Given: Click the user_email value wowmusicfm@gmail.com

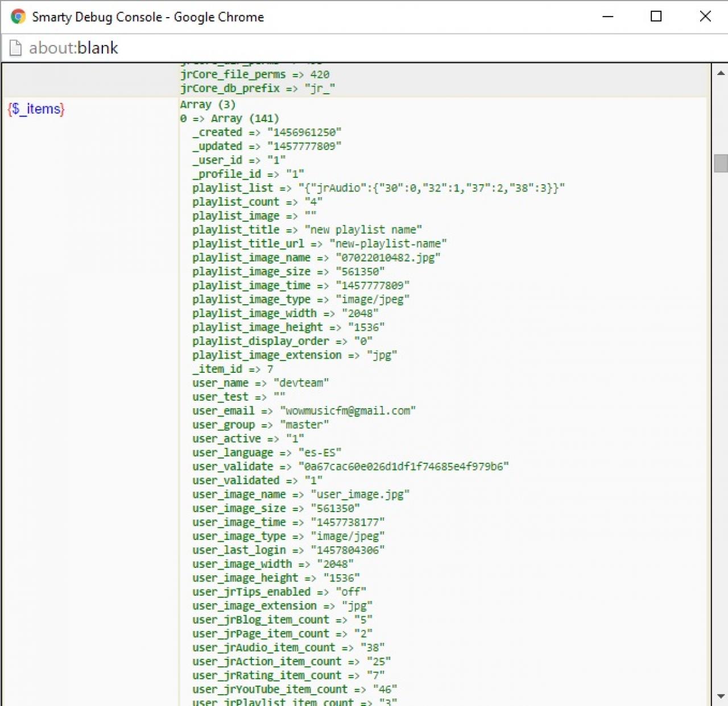Looking at the screenshot, I should (x=348, y=411).
